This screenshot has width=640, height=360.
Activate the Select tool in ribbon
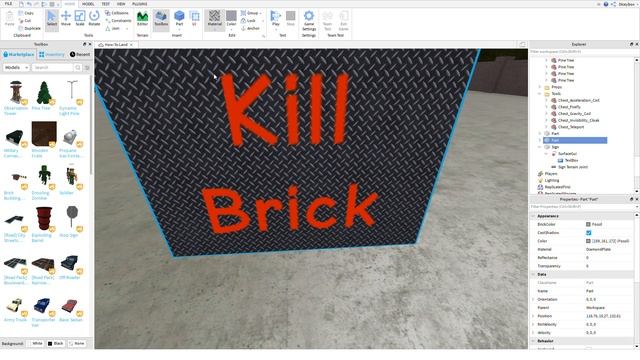coord(52,19)
